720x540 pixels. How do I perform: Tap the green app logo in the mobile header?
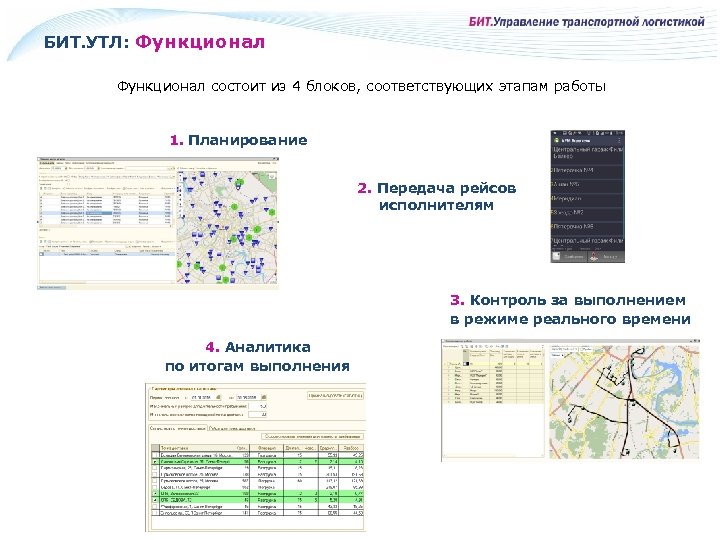557,140
